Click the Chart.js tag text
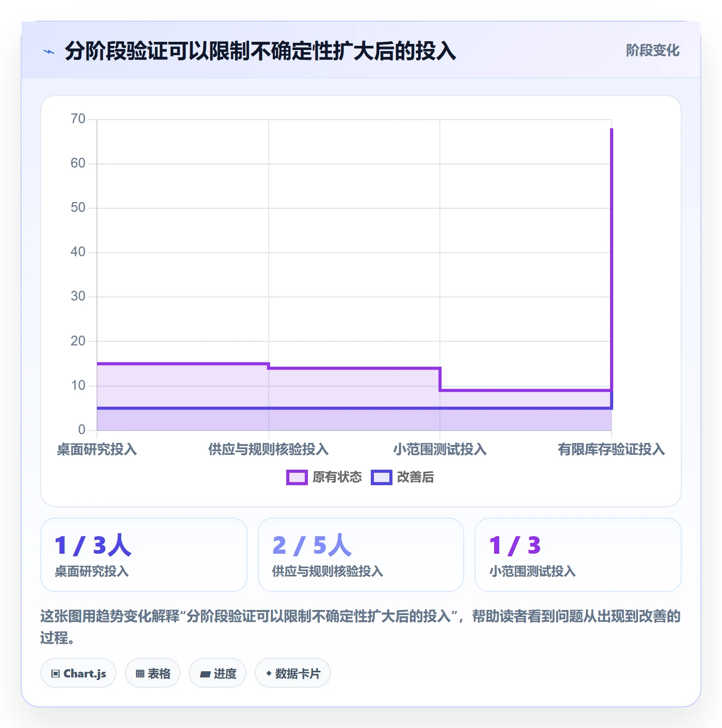722x728 pixels. [x=85, y=674]
